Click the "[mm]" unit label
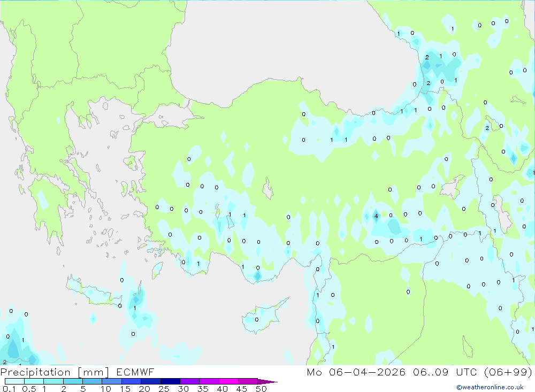 94,372
